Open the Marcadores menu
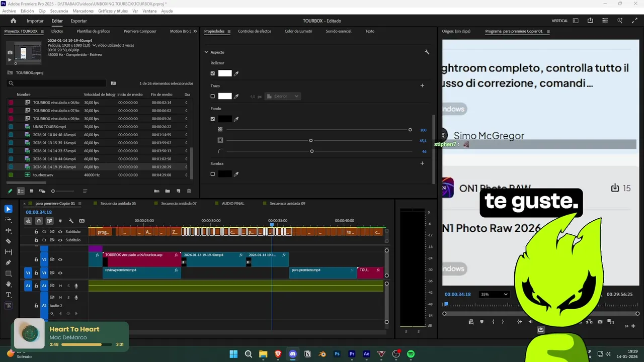Screen dimensions: 644x362 coord(83,11)
